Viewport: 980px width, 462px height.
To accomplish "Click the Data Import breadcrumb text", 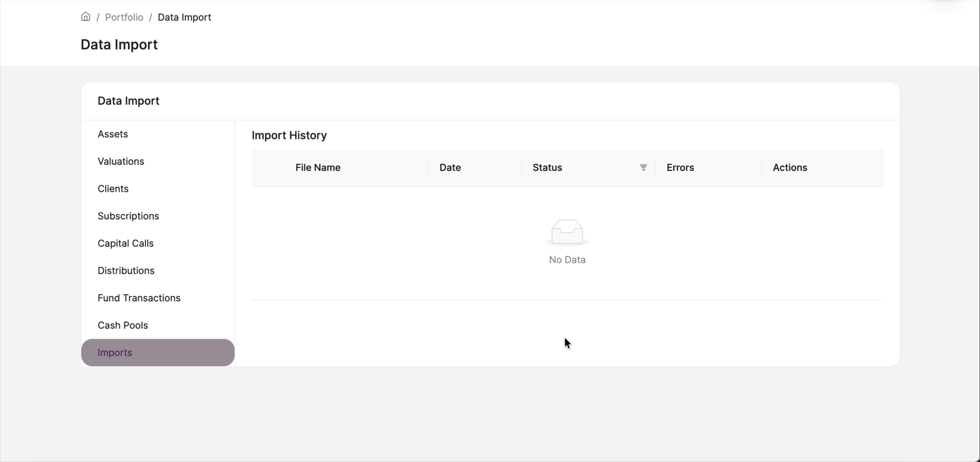I will 185,17.
